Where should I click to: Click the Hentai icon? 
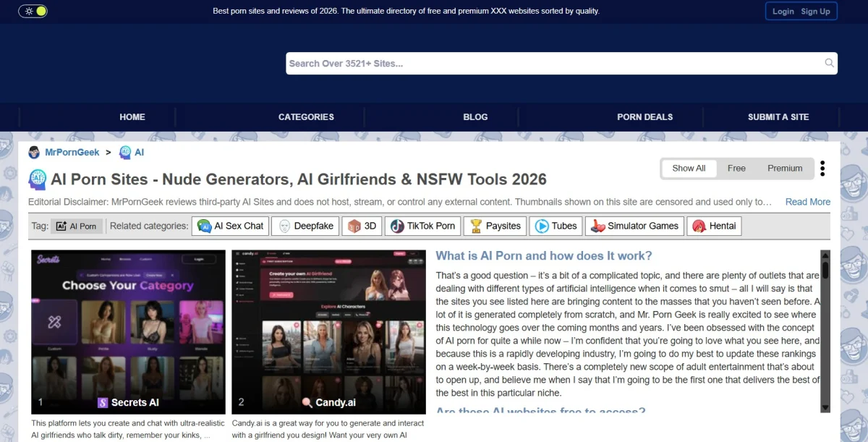699,226
